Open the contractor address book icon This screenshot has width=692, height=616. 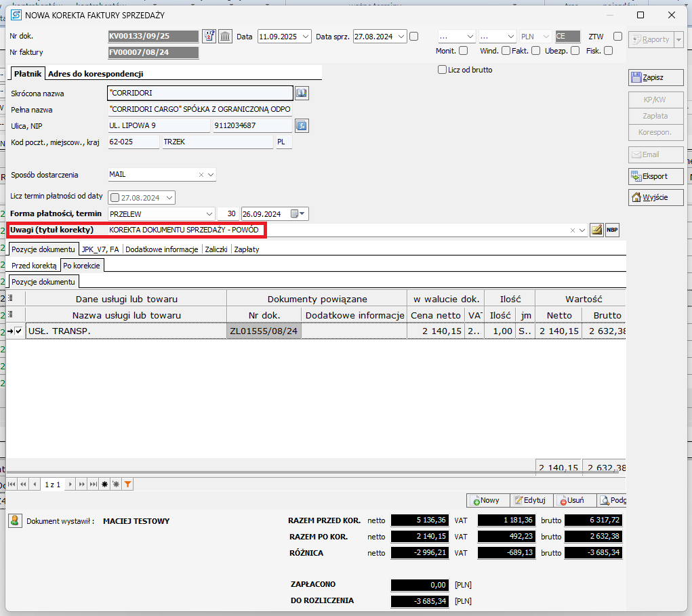(x=302, y=93)
